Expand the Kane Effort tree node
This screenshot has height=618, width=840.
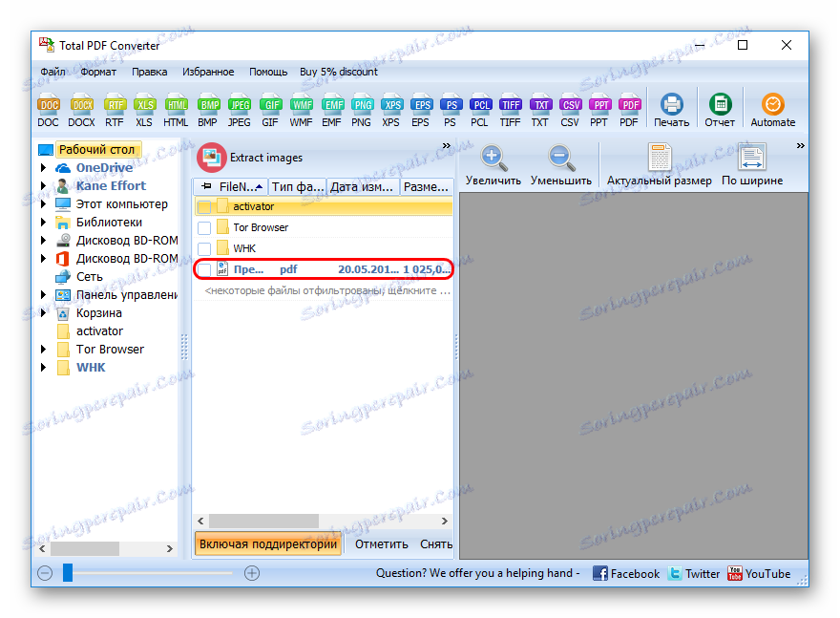pos(43,186)
